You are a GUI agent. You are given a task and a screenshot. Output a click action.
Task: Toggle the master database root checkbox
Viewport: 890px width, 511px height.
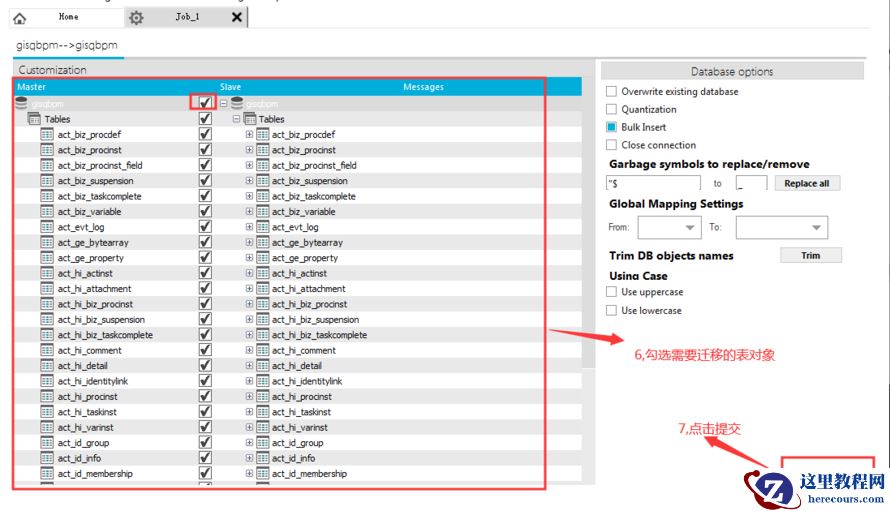(x=205, y=103)
